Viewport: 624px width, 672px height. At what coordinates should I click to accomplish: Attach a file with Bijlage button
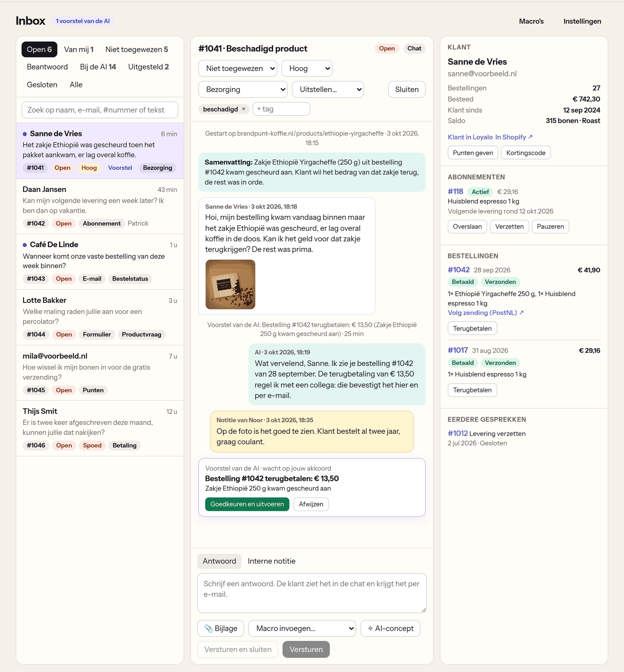pos(221,628)
